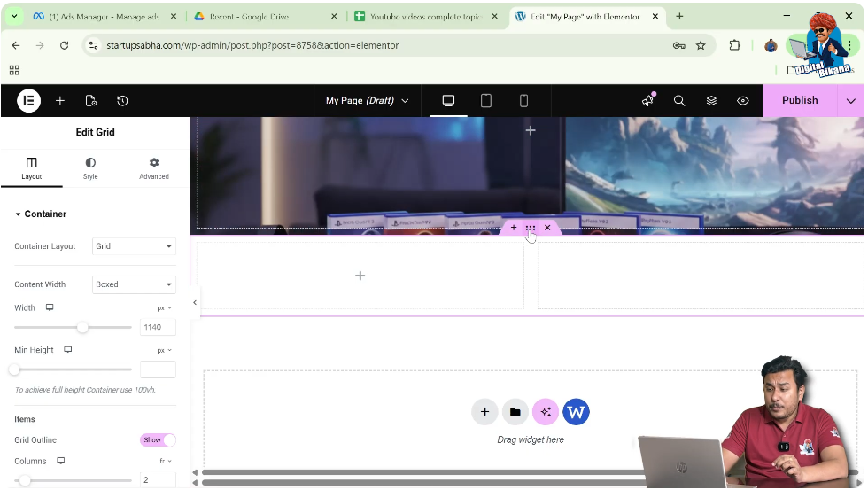This screenshot has width=868, height=490.
Task: Open document settings icon in top bar
Action: pos(91,101)
